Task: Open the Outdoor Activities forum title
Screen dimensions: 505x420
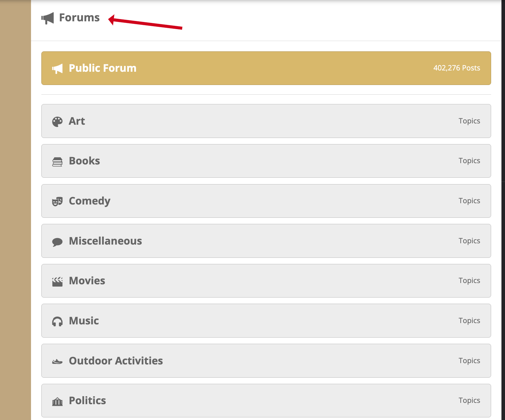Action: (116, 361)
